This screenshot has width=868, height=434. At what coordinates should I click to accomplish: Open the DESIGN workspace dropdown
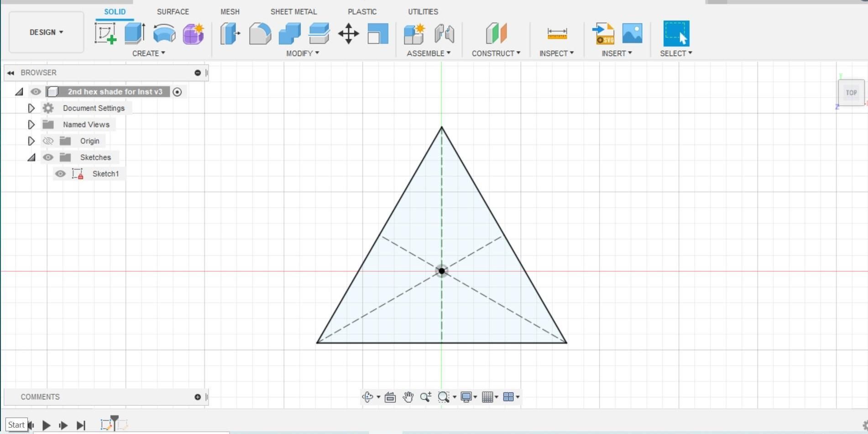coord(47,32)
